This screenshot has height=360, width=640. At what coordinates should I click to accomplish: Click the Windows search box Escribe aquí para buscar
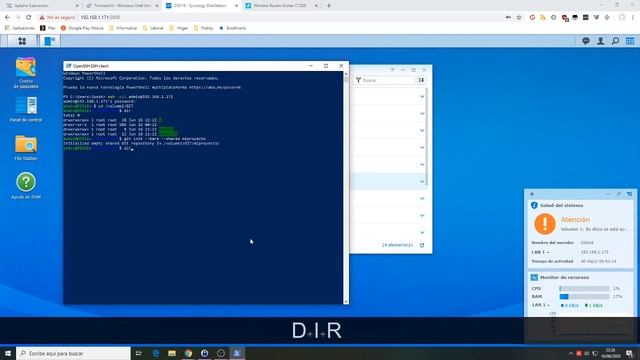(73, 353)
